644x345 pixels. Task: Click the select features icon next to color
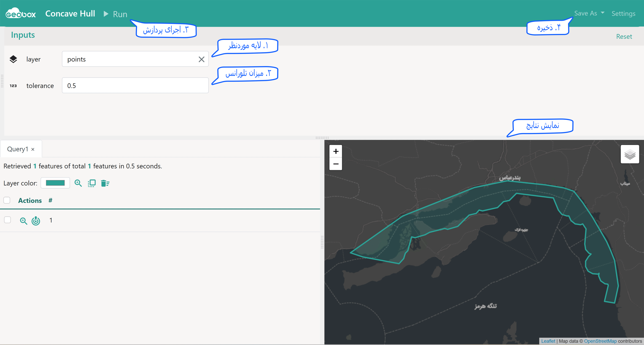pos(92,183)
